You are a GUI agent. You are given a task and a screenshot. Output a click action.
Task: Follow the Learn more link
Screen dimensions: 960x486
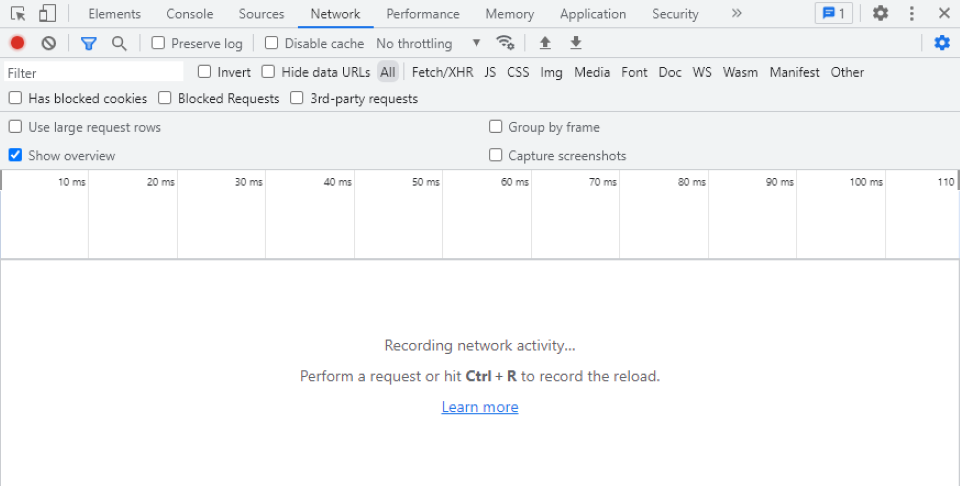[x=480, y=407]
